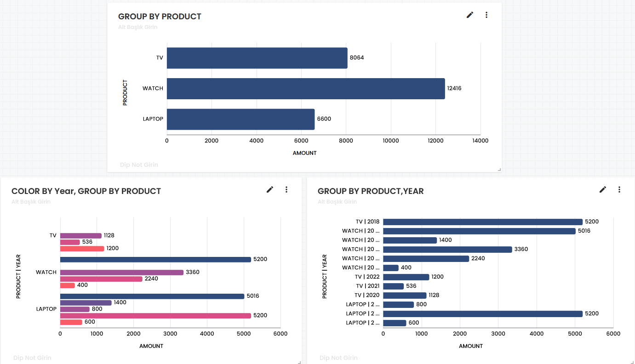This screenshot has width=635, height=364.
Task: Click the TV | 2018 bar in right chart
Action: 483,222
